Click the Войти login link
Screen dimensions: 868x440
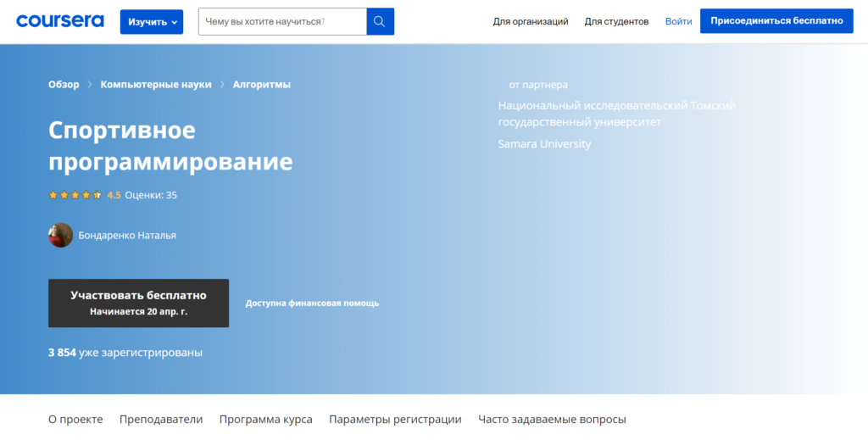(678, 22)
